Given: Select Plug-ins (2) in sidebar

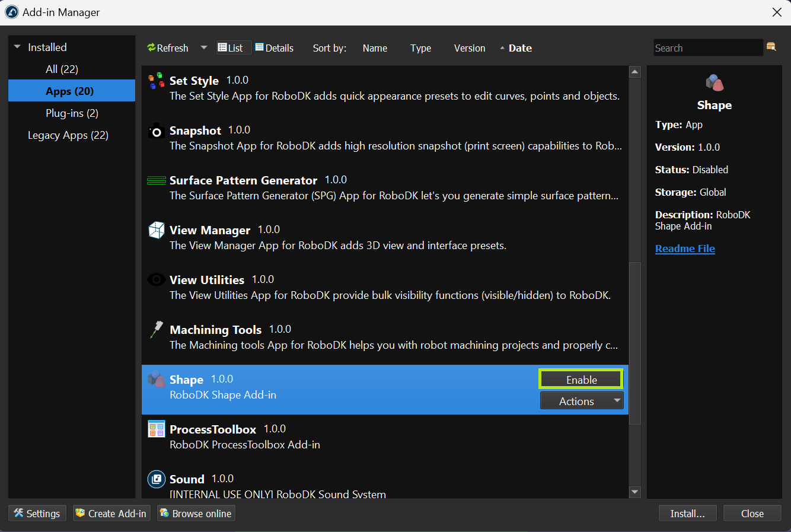Looking at the screenshot, I should [72, 113].
